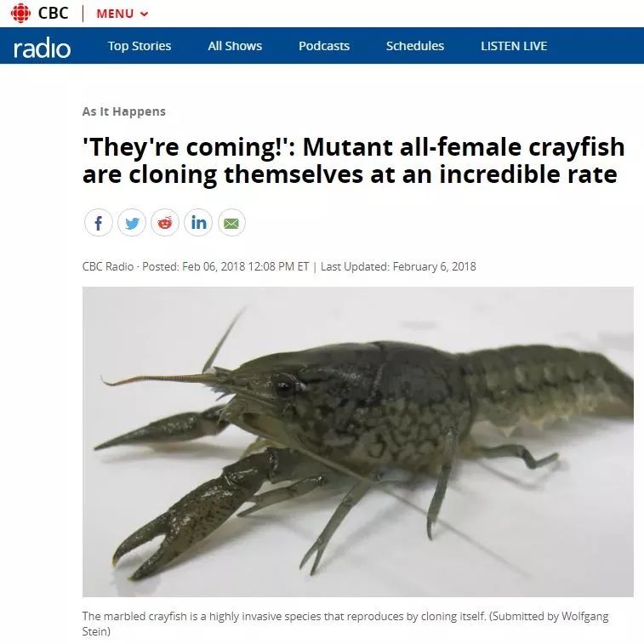Expand the MENU dropdown
Viewport: 644px width, 644px height.
pos(122,14)
